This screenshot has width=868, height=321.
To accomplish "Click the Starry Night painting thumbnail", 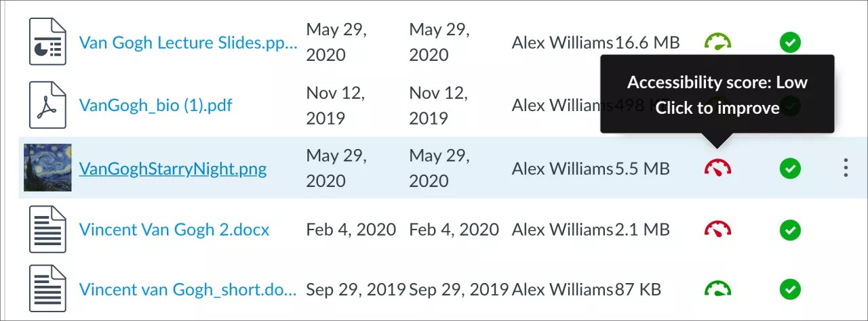I will pos(47,167).
